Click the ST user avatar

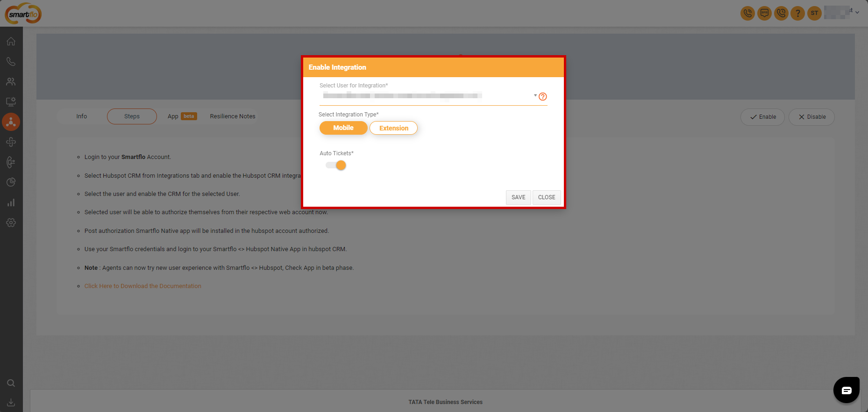[814, 13]
